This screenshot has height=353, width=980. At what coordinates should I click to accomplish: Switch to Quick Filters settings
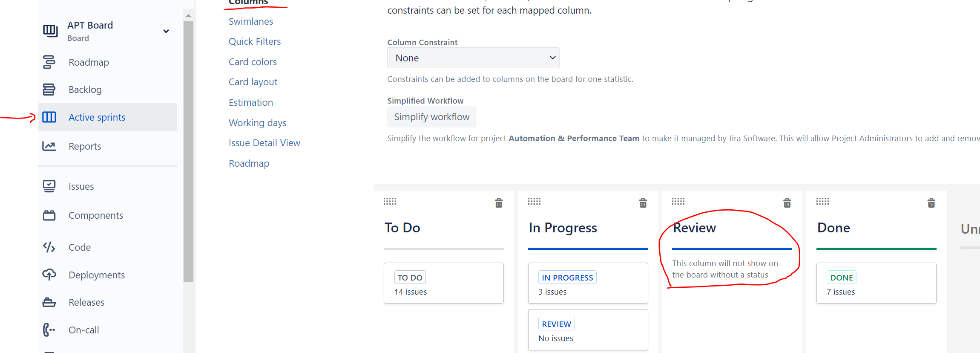(255, 41)
